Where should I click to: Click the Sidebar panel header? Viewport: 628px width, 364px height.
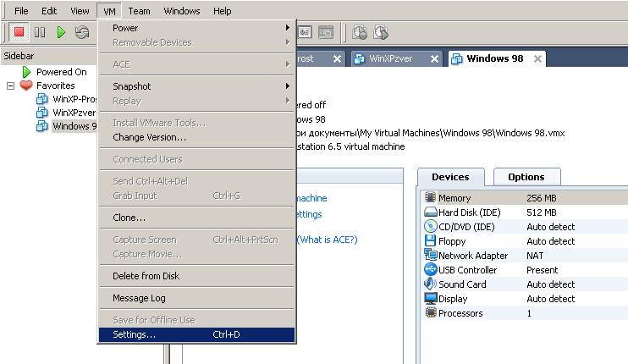point(49,56)
